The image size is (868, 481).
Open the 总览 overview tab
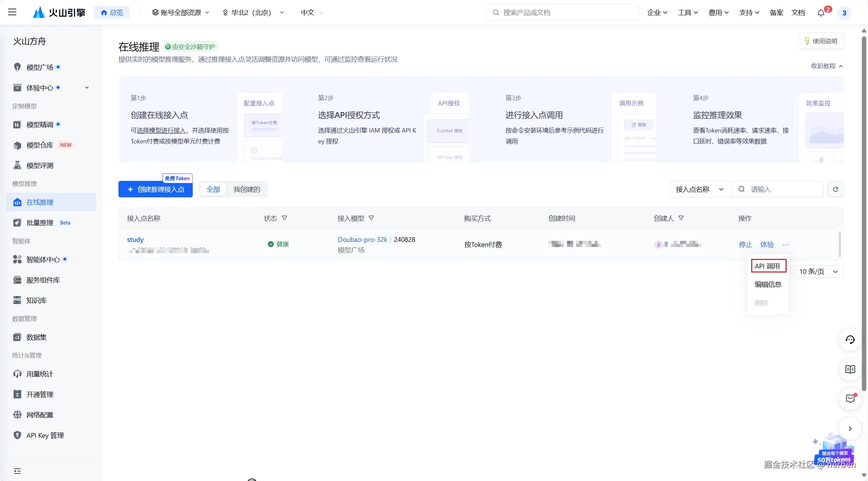click(112, 13)
